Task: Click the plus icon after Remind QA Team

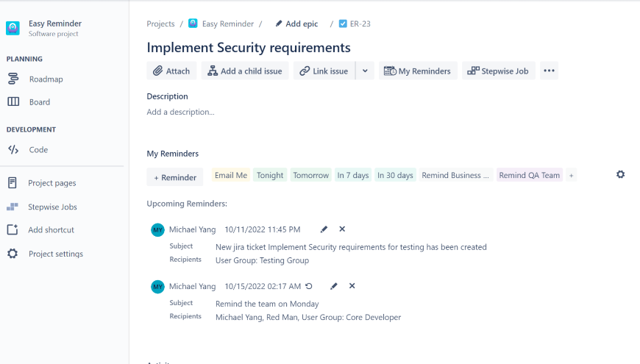Action: point(571,176)
